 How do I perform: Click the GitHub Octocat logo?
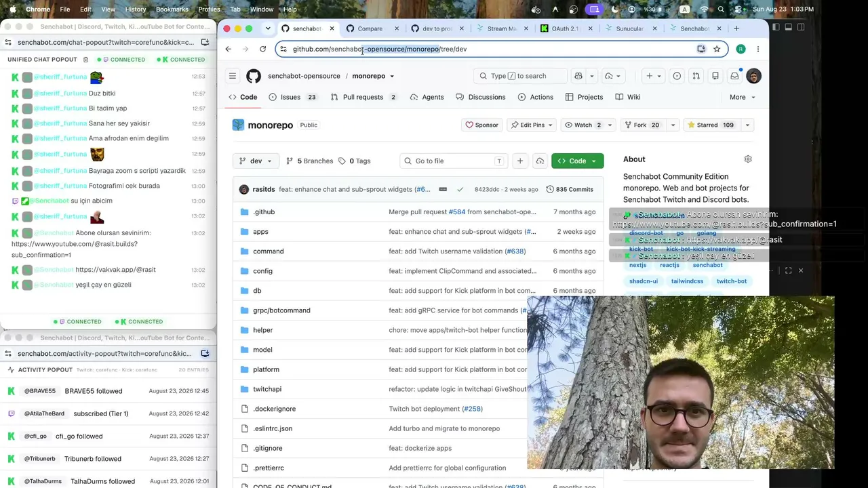(x=254, y=76)
